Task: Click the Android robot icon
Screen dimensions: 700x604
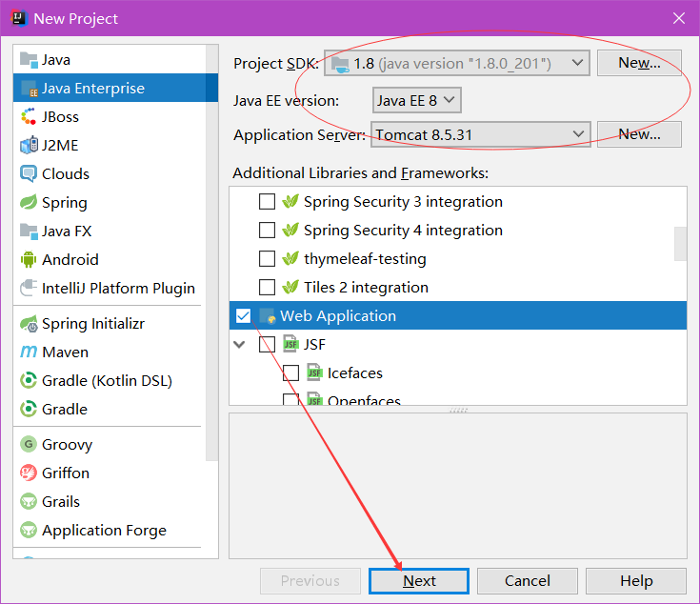Action: [x=29, y=259]
